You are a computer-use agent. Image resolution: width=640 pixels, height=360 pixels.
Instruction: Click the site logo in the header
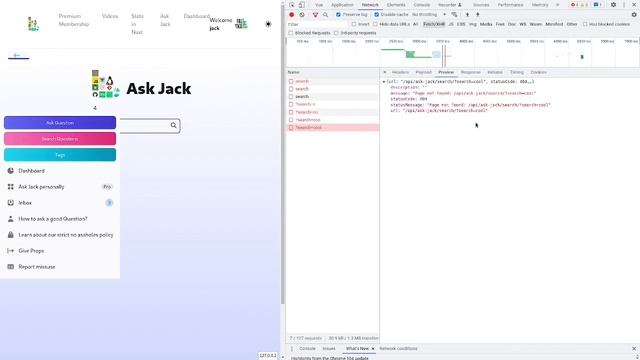33,24
